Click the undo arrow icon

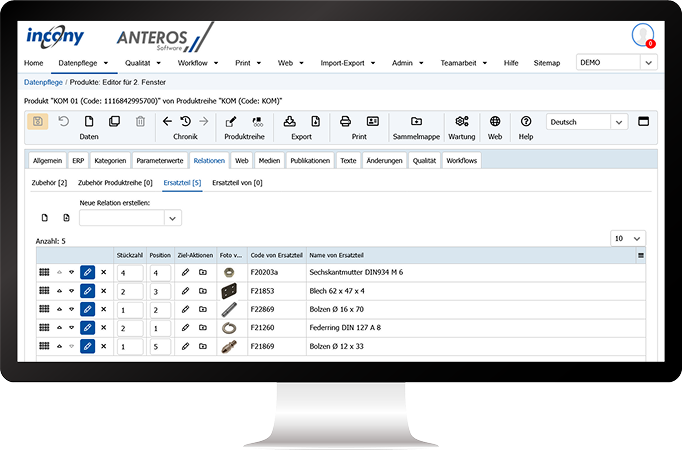click(x=64, y=121)
